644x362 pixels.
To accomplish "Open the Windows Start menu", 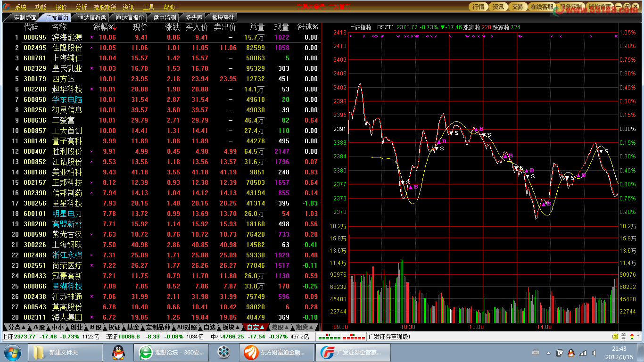I will pyautogui.click(x=13, y=352).
